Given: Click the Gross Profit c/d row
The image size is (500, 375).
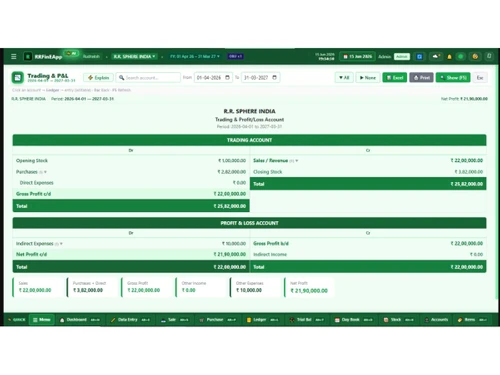Looking at the screenshot, I should [x=131, y=194].
